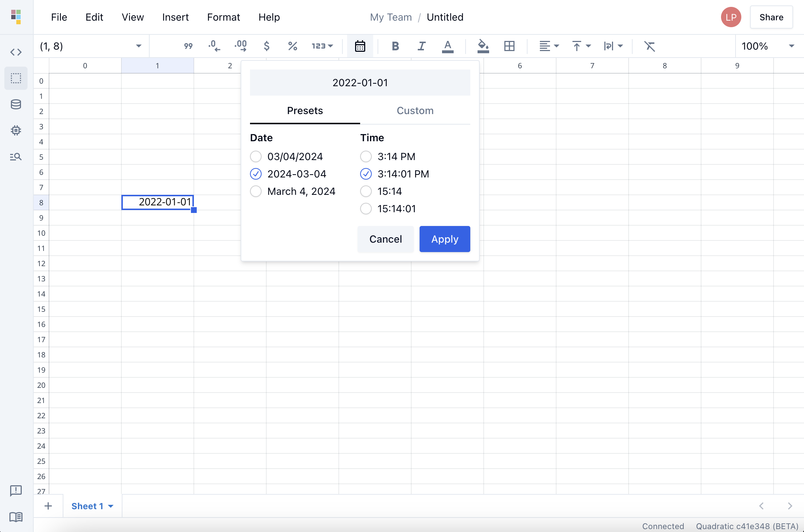Click the Quadratic logo icon
This screenshot has width=804, height=532.
[x=16, y=17]
